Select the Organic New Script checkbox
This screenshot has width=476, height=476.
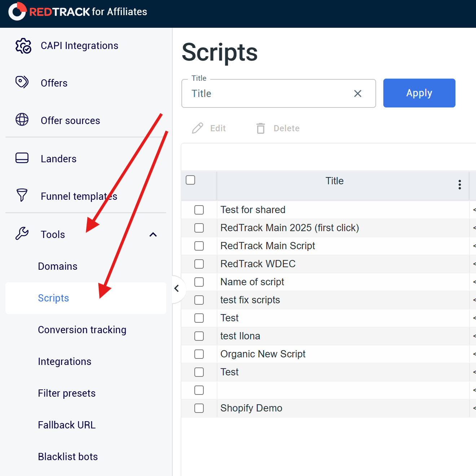click(199, 354)
